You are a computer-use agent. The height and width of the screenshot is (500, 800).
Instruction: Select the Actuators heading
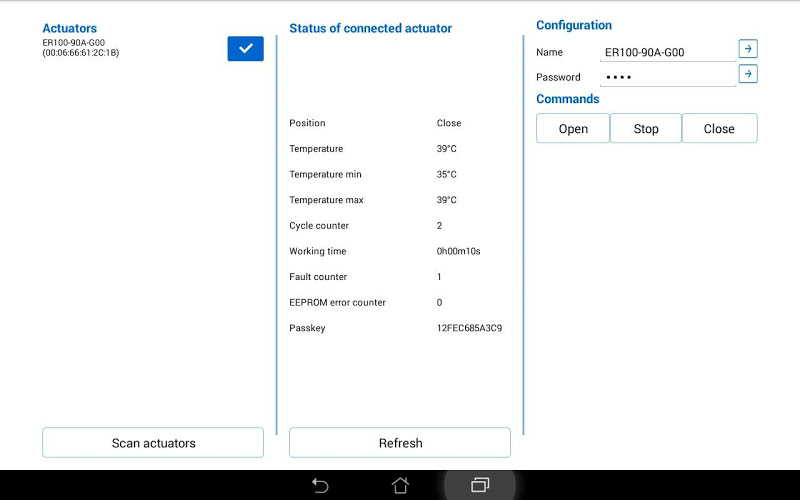pos(69,28)
